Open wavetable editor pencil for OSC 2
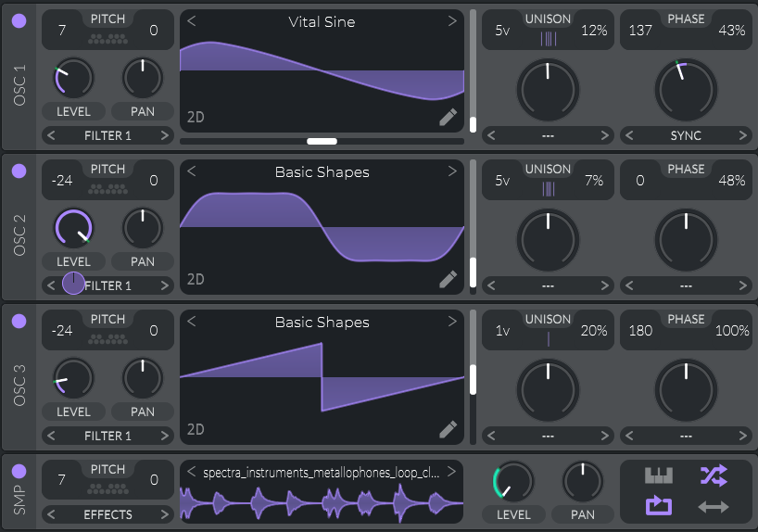This screenshot has height=532, width=758. pyautogui.click(x=448, y=279)
